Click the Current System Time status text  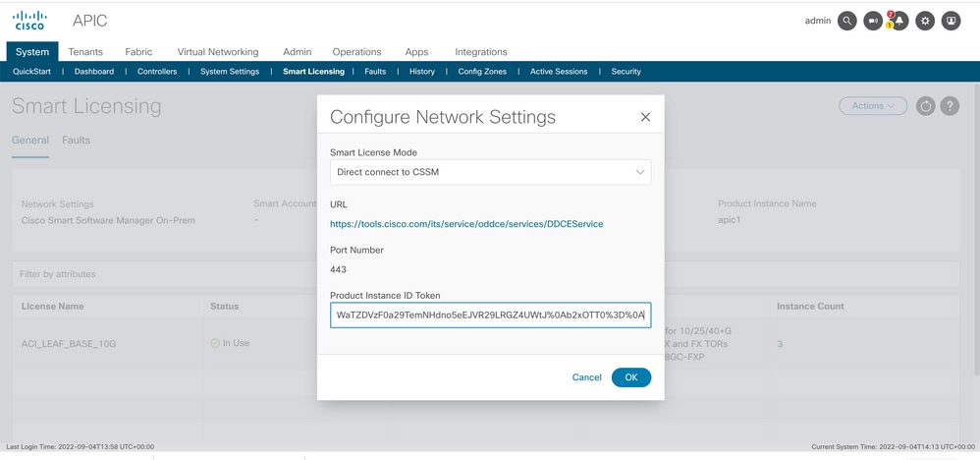pos(893,447)
